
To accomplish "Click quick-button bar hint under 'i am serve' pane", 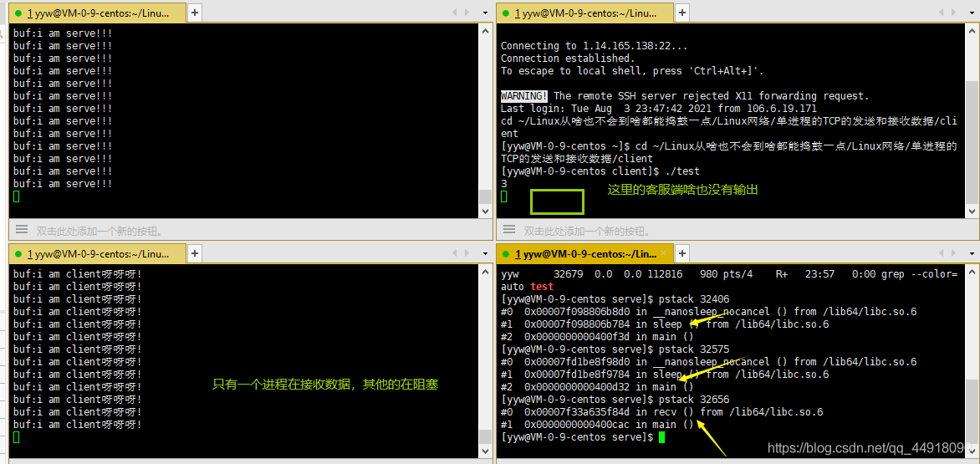I will pyautogui.click(x=100, y=231).
